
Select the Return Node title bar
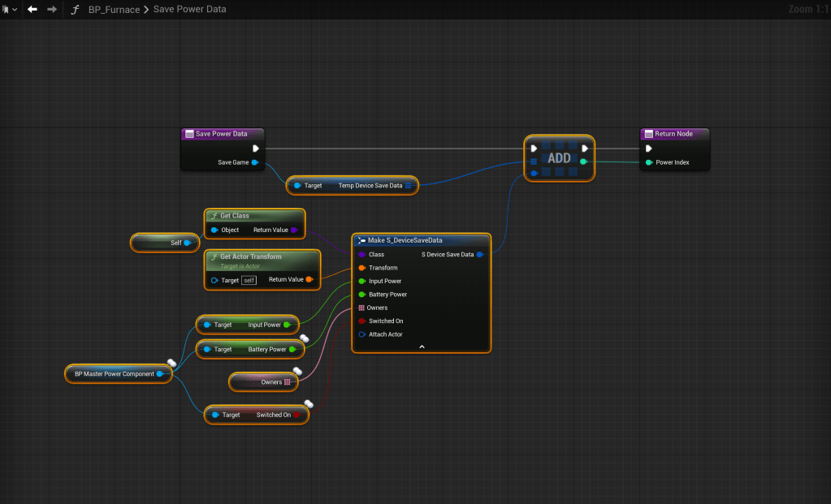coord(674,134)
